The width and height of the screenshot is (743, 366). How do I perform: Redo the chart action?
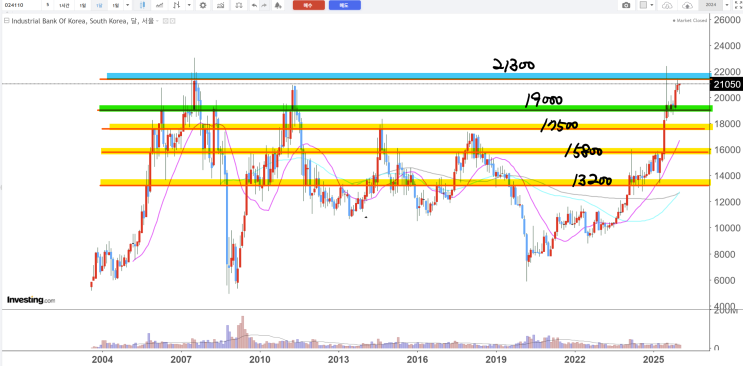(264, 5)
